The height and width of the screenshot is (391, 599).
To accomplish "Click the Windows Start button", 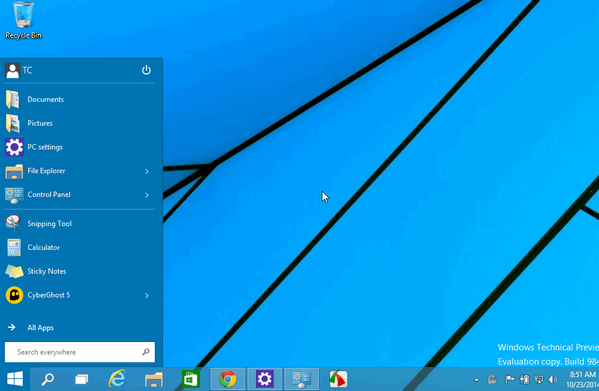I will [x=15, y=379].
